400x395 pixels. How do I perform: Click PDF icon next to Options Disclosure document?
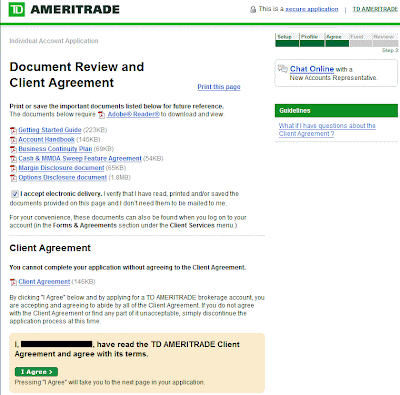pyautogui.click(x=13, y=178)
